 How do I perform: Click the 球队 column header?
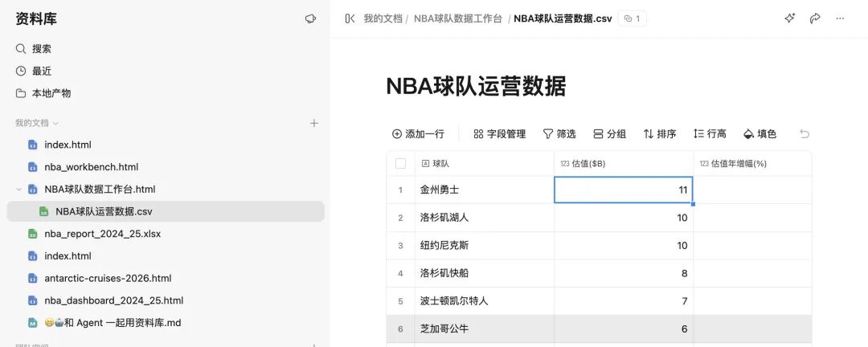pos(485,163)
